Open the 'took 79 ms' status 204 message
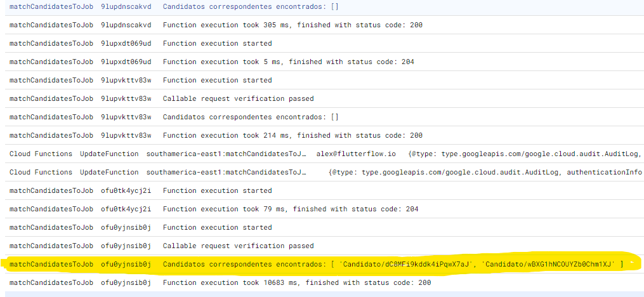The height and width of the screenshot is (297, 644). click(x=291, y=209)
